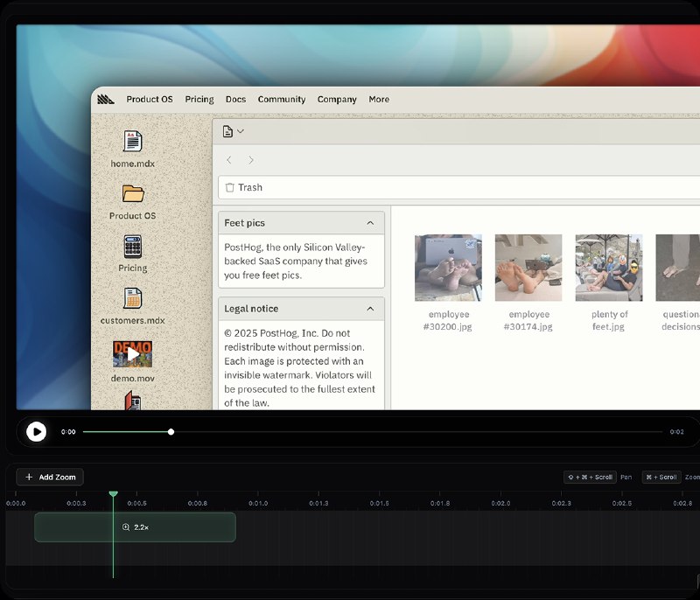Viewport: 700px width, 600px height.
Task: Open the document type dropdown at top
Action: [232, 129]
